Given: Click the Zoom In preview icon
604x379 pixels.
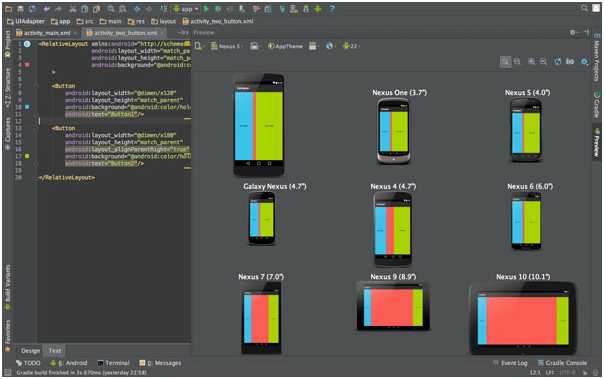Looking at the screenshot, I should pos(531,61).
